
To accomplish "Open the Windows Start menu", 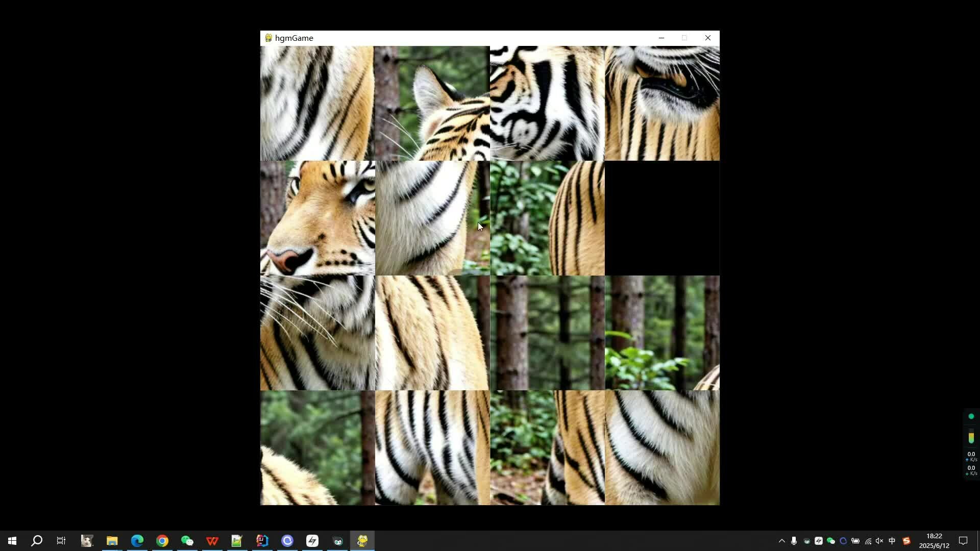I will pyautogui.click(x=12, y=541).
